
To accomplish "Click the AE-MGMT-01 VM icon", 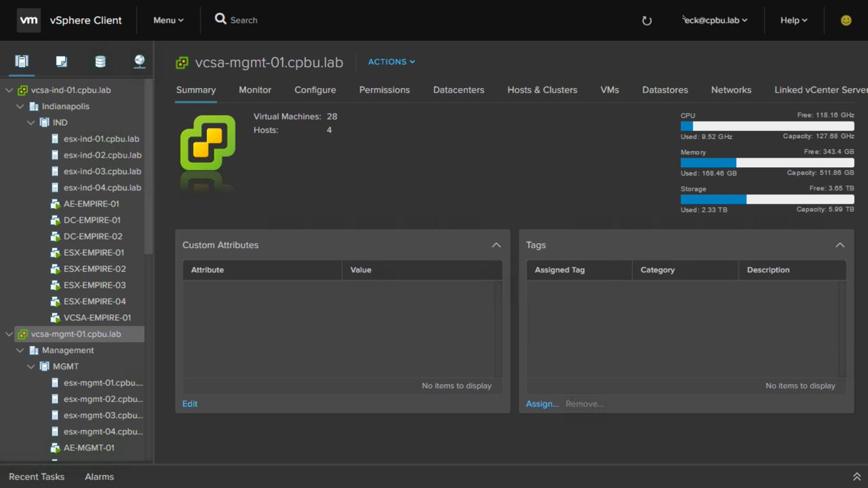I will coord(55,448).
